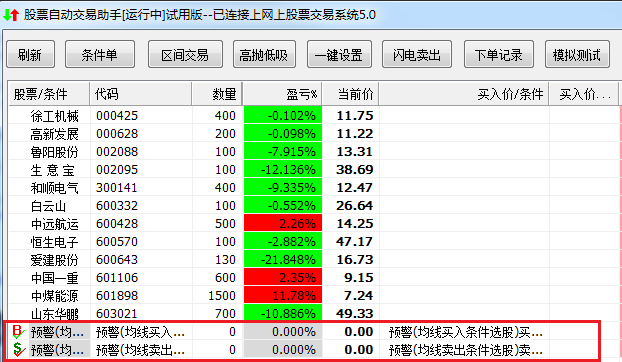
Task: Open 下单记录 order records
Action: coord(499,54)
